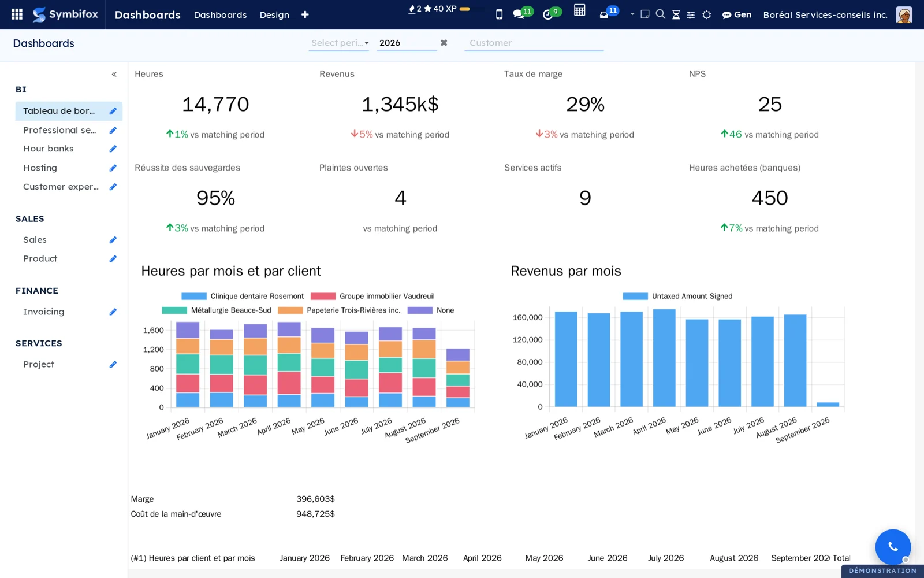
Task: Open the apps grid menu
Action: (x=17, y=14)
